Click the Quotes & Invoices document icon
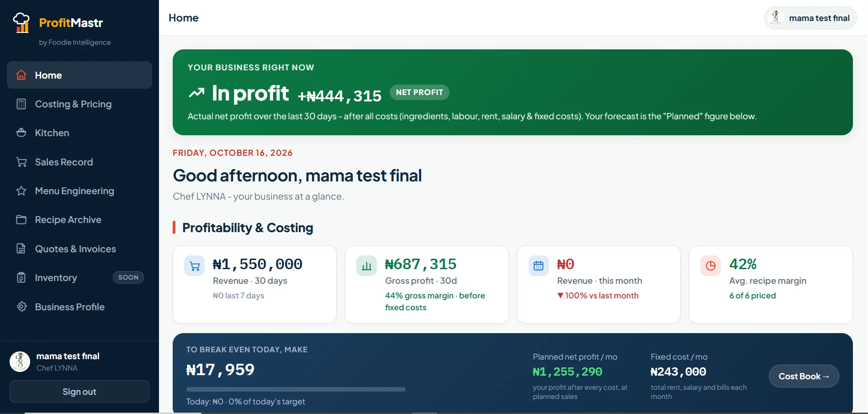868x414 pixels. click(x=21, y=249)
